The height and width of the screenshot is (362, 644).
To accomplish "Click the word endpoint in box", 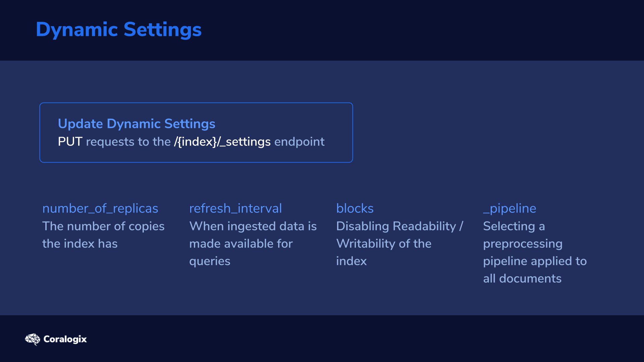I will click(299, 142).
